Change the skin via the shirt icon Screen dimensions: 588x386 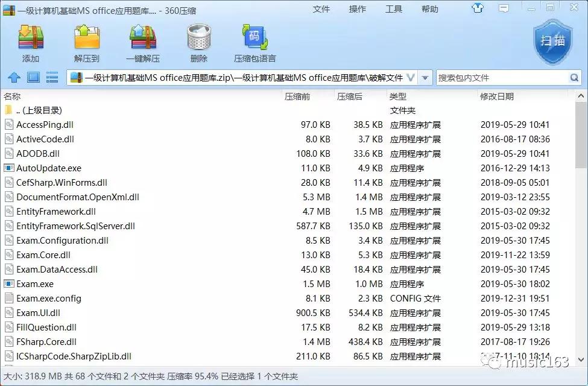478,8
